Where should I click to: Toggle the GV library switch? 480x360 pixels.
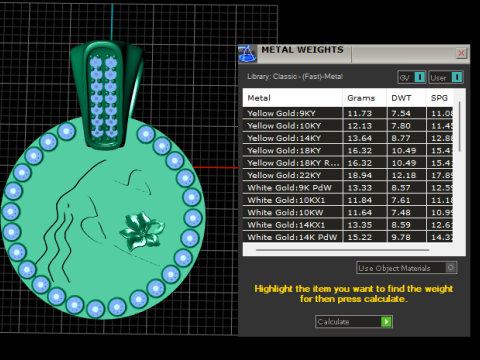coord(412,77)
